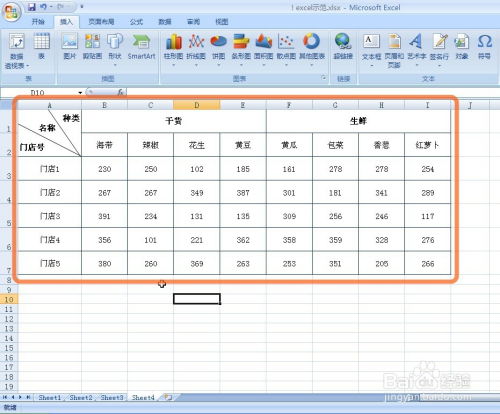The image size is (500, 414).
Task: Click the Text Box (文本框) icon
Action: point(371,42)
